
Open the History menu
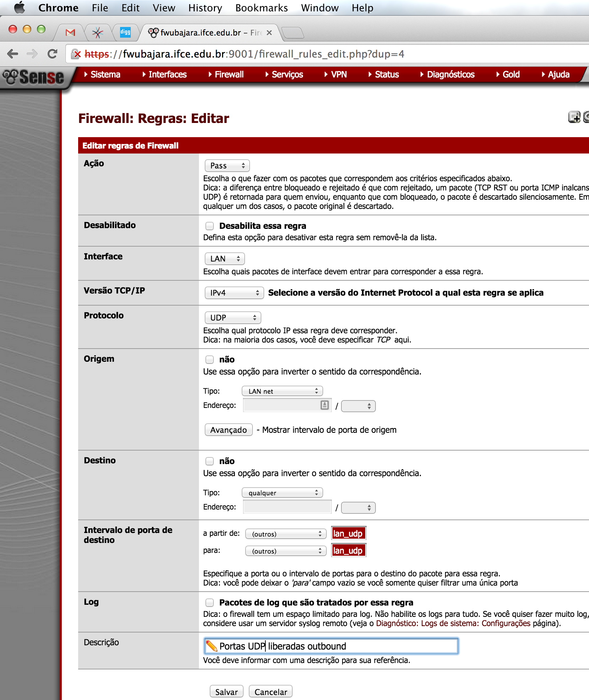click(x=205, y=8)
